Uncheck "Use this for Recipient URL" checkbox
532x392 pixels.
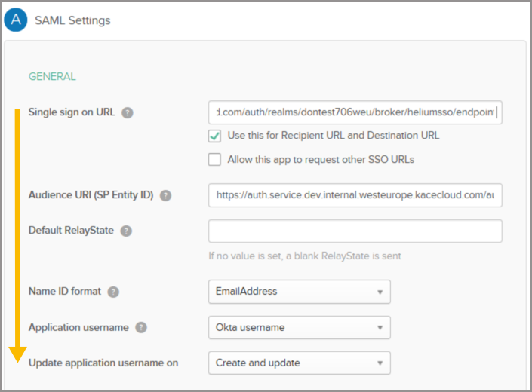(x=214, y=136)
